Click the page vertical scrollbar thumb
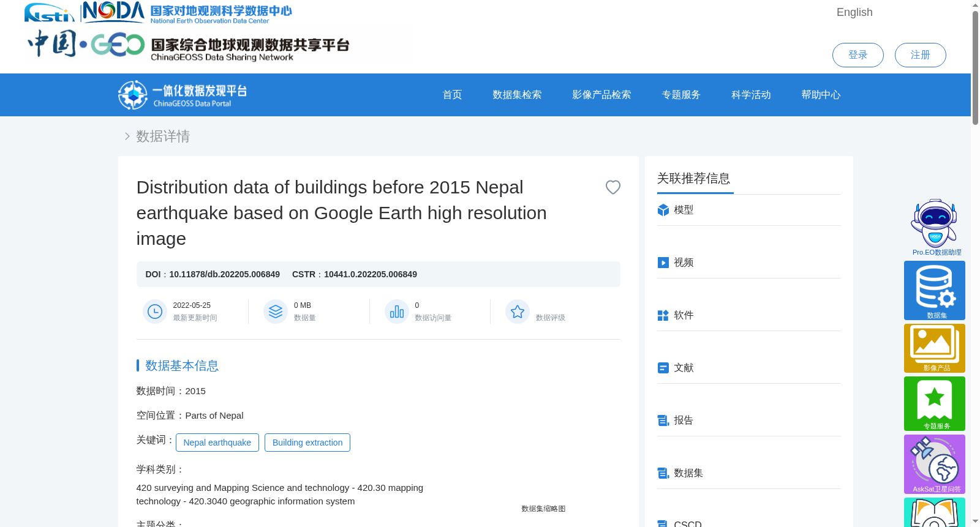 [975, 67]
